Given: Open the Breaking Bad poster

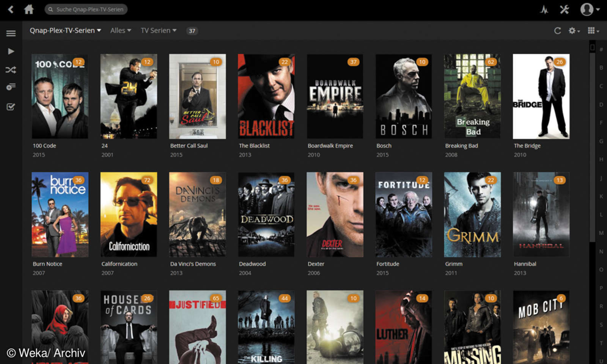Looking at the screenshot, I should point(472,96).
